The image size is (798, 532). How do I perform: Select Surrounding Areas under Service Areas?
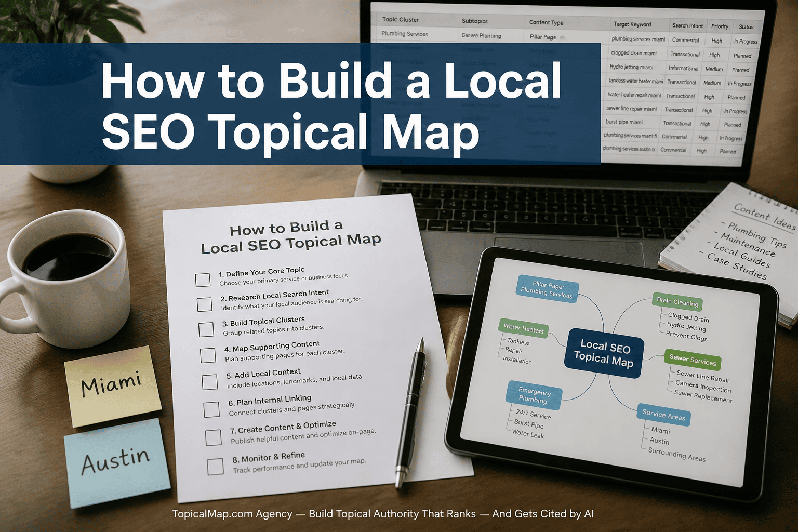676,454
